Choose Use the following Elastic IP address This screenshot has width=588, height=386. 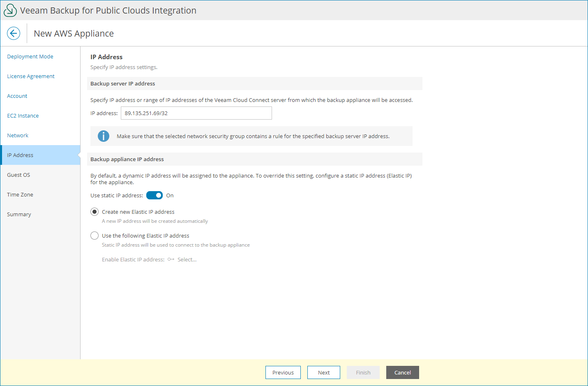pyautogui.click(x=94, y=235)
